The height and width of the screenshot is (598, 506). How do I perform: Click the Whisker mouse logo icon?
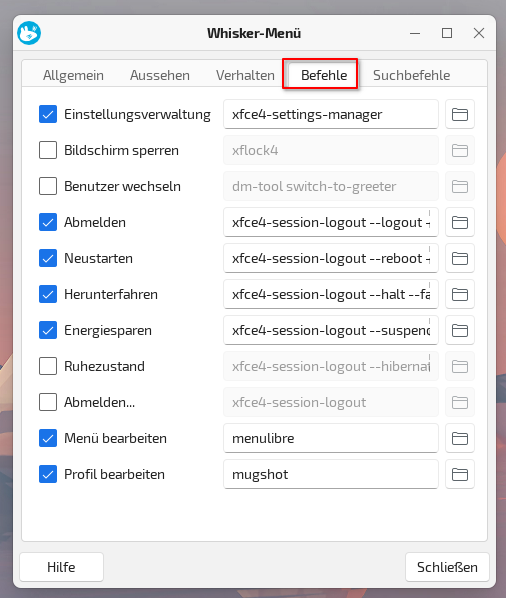[x=29, y=33]
